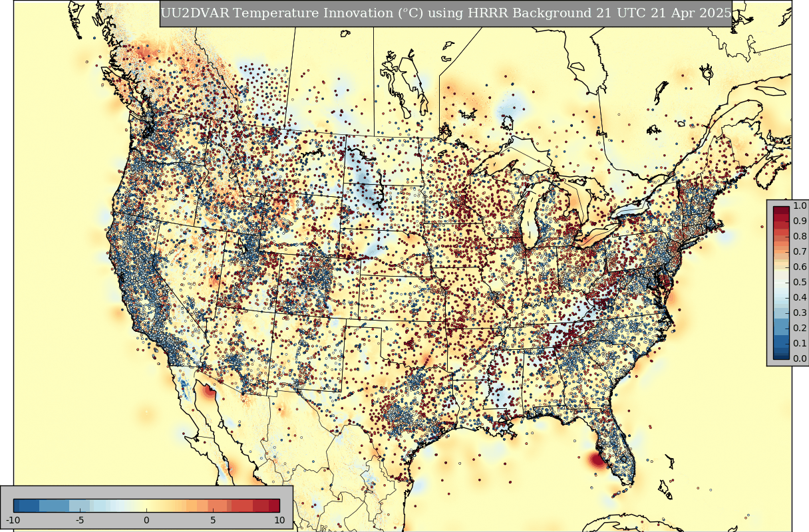Click the "-5" label on horizontal colorbar
The width and height of the screenshot is (809, 532).
click(80, 519)
